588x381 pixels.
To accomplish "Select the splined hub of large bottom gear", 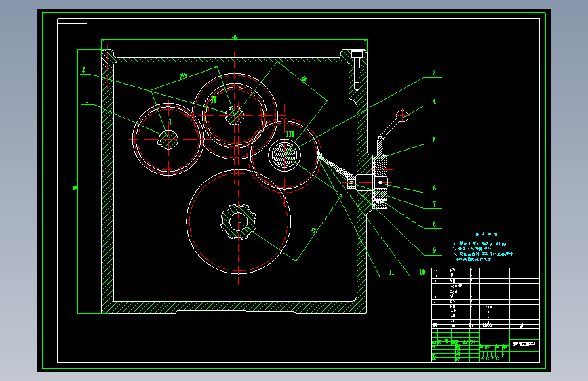I will (239, 222).
